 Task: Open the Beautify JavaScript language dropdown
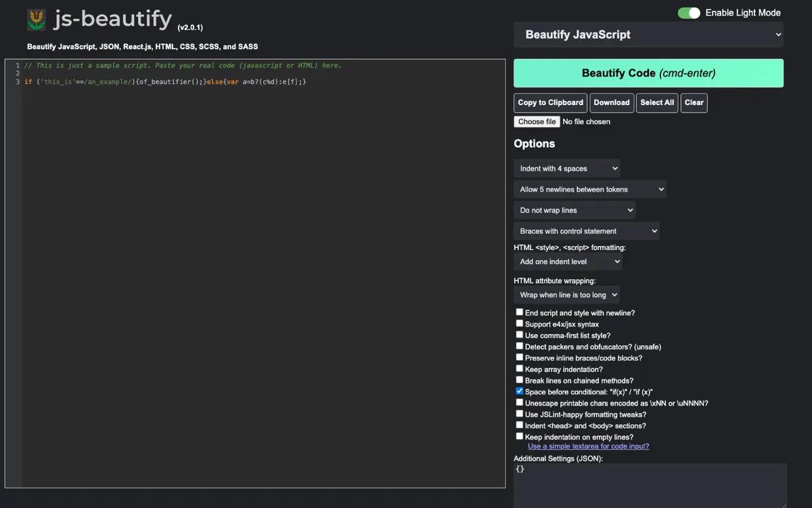tap(648, 35)
